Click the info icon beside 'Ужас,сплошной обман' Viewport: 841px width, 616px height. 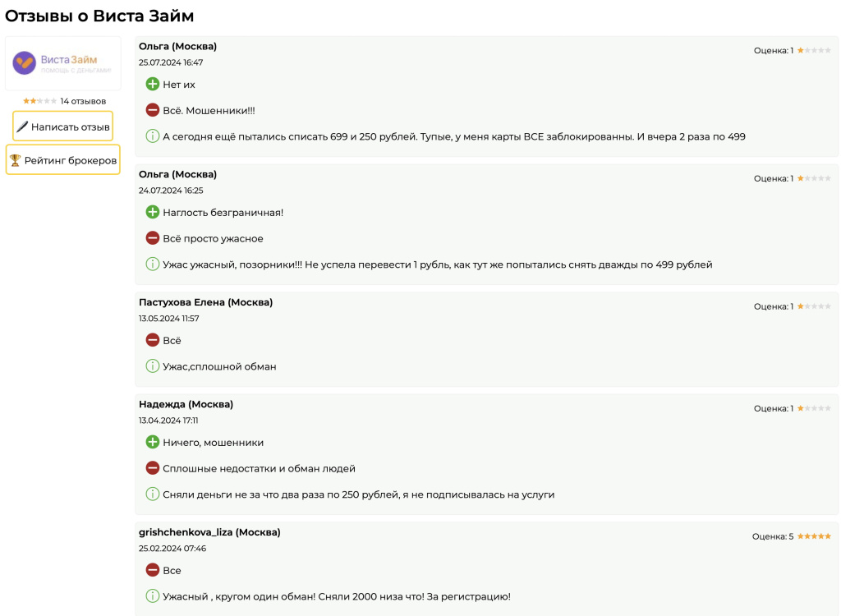[152, 366]
